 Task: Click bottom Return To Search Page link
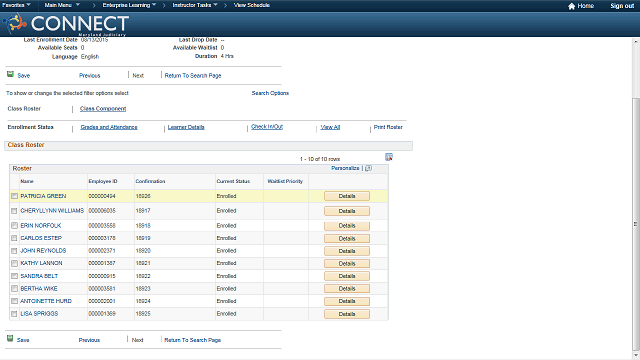(x=193, y=340)
